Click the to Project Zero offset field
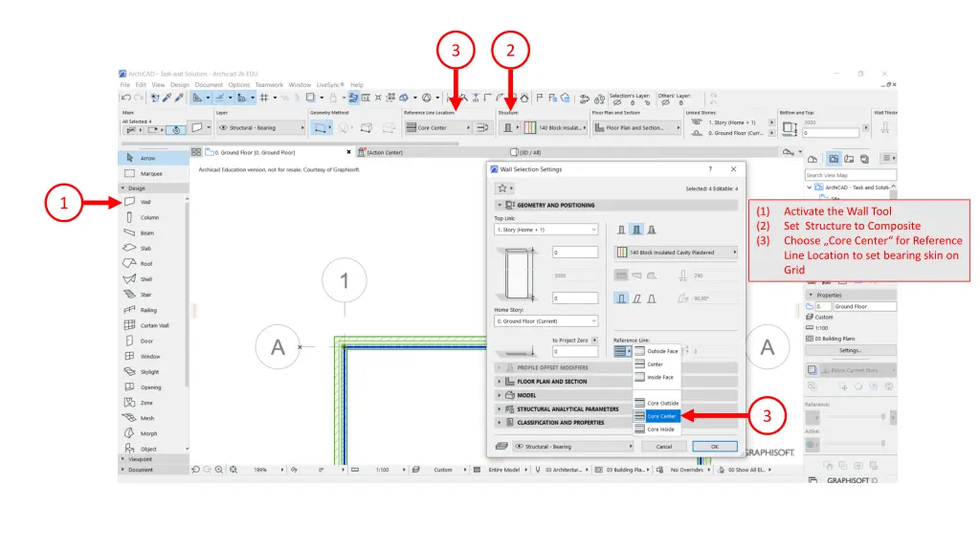Image resolution: width=980 pixels, height=551 pixels. click(574, 351)
